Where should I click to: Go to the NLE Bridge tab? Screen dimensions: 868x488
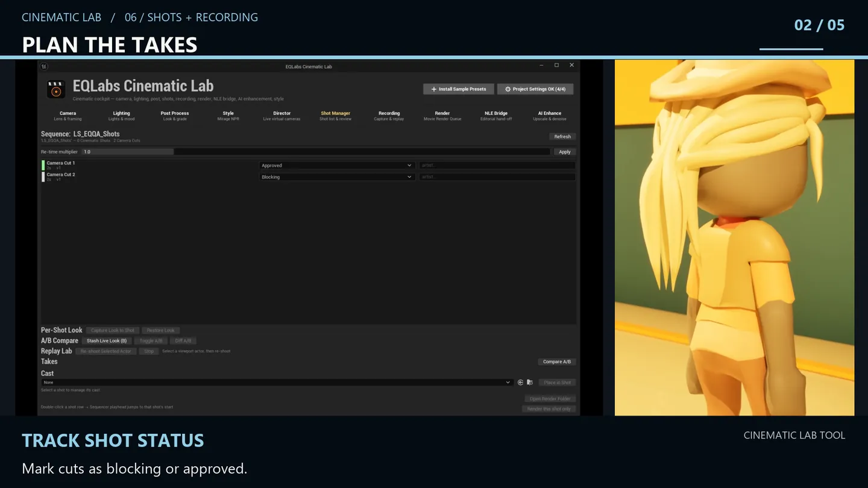[496, 116]
